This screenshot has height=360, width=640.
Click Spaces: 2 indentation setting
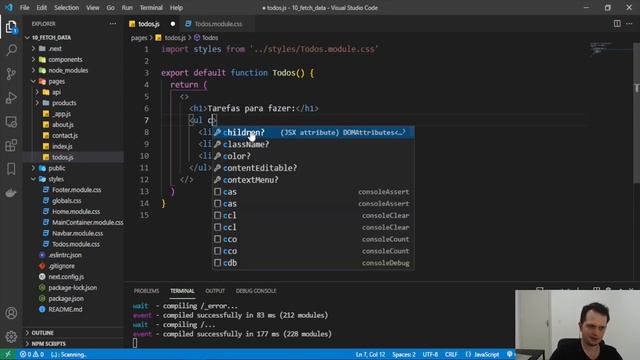404,354
